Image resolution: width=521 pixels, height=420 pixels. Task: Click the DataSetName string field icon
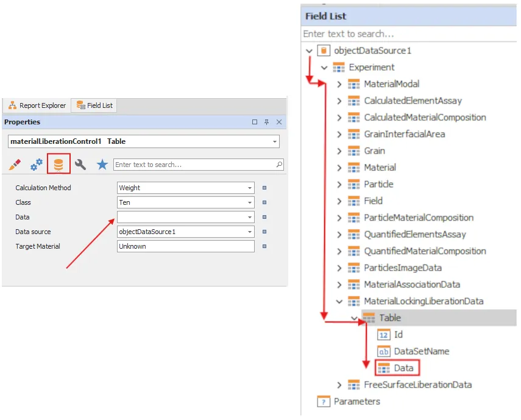tap(383, 351)
